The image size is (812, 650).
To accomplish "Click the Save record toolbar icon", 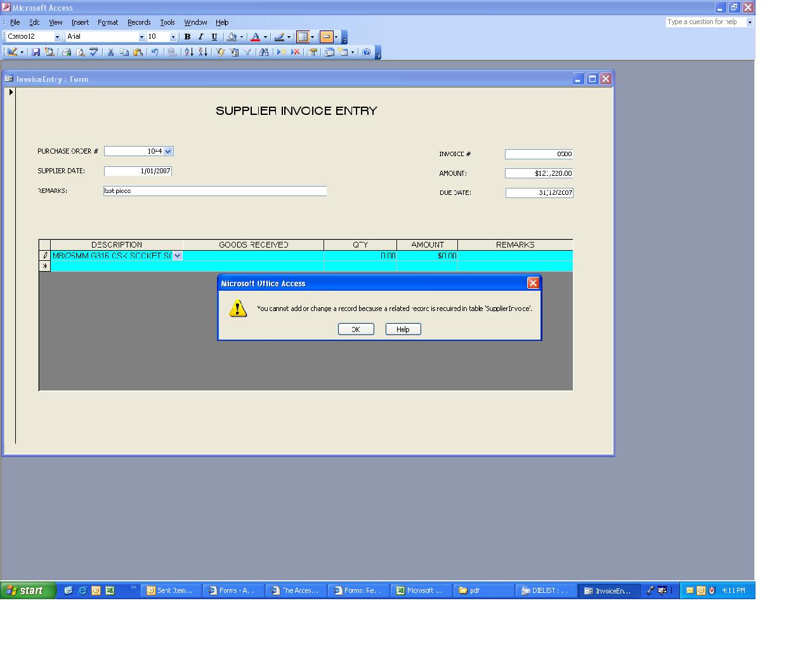I will pos(36,52).
